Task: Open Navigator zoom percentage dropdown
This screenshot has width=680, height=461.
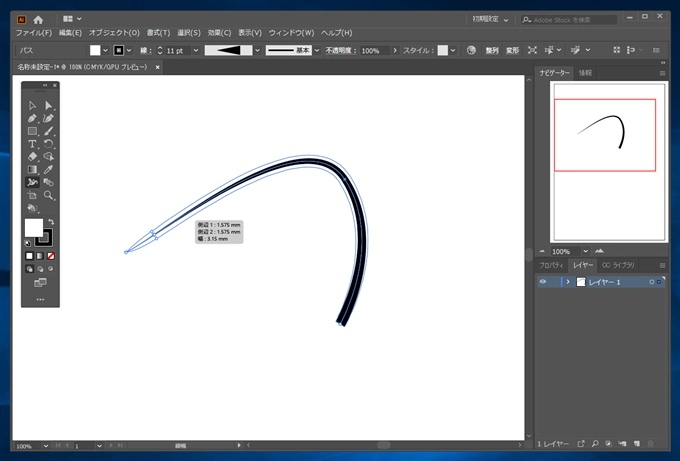Action: 585,251
